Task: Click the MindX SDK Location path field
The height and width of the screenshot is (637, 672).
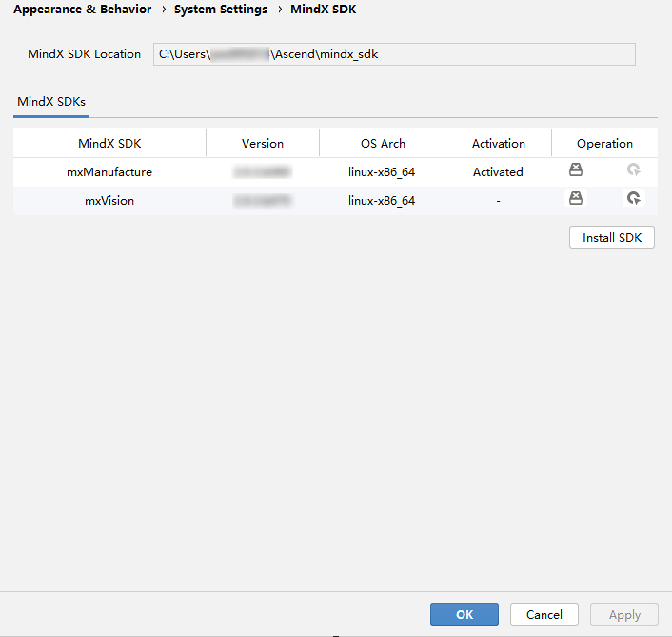Action: pos(394,54)
